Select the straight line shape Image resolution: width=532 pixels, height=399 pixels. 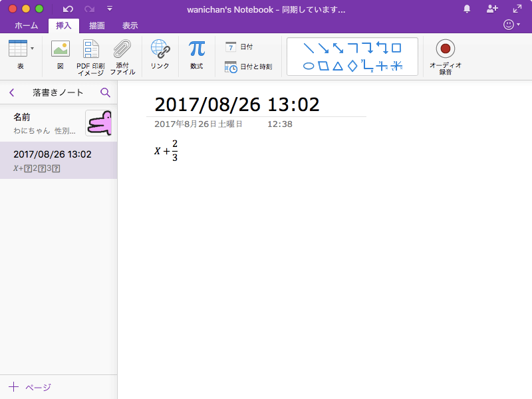coord(309,48)
